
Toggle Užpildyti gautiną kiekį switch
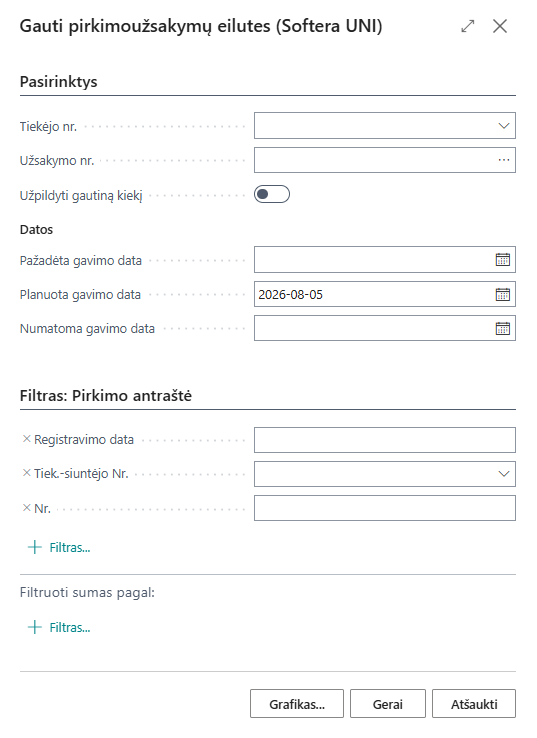(272, 194)
